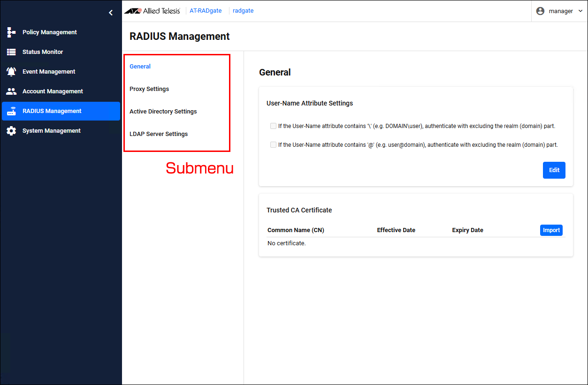Open Proxy Settings submenu item
Viewport: 588px width, 385px height.
(x=149, y=89)
